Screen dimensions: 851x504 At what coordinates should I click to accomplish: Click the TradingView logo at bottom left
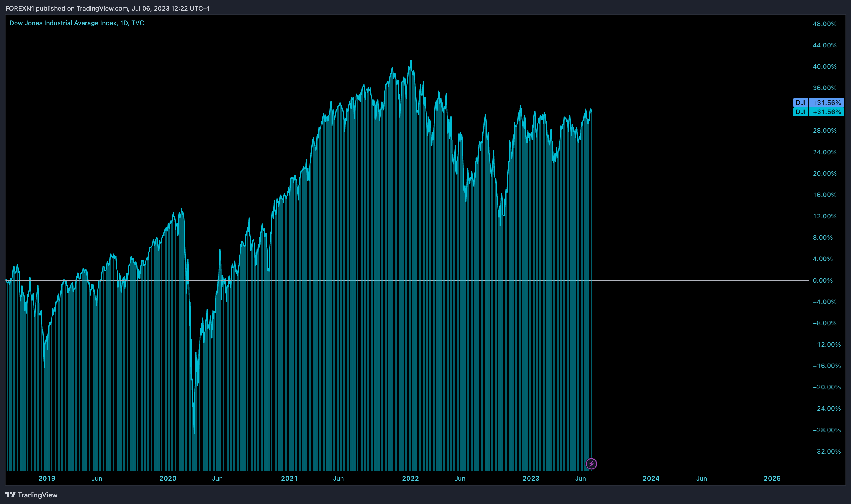click(31, 495)
